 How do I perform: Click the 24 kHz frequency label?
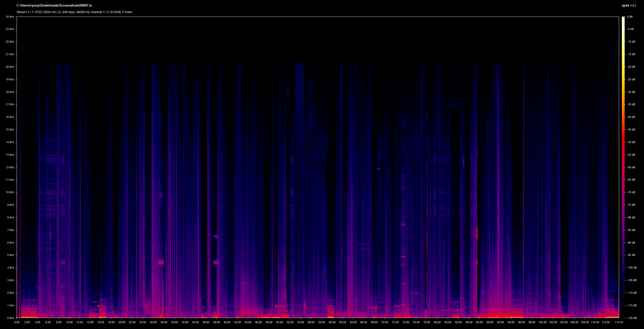pos(10,17)
